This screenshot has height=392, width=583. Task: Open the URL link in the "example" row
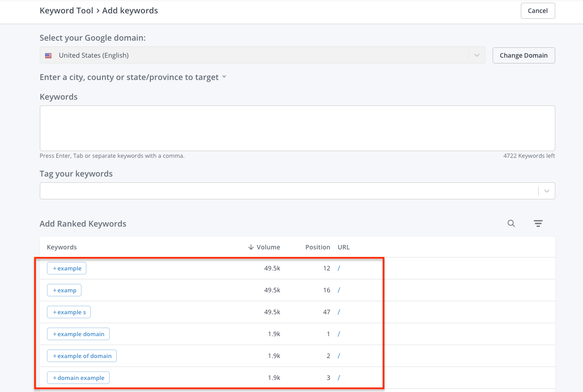point(339,268)
